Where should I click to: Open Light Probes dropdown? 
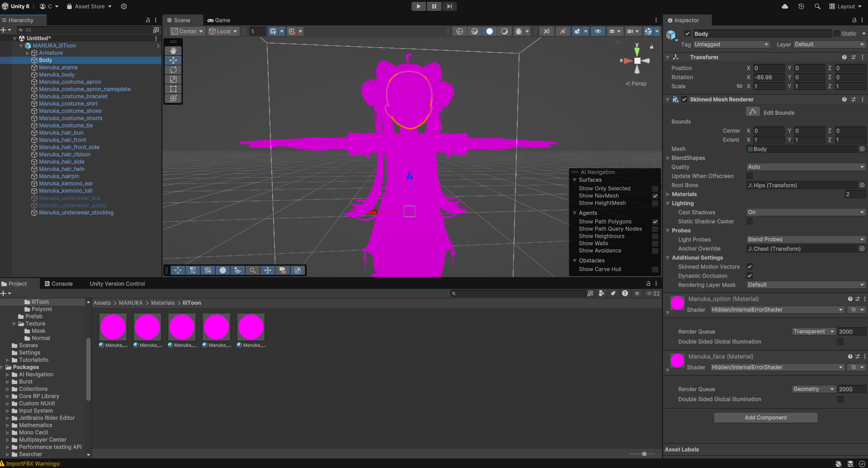click(806, 239)
